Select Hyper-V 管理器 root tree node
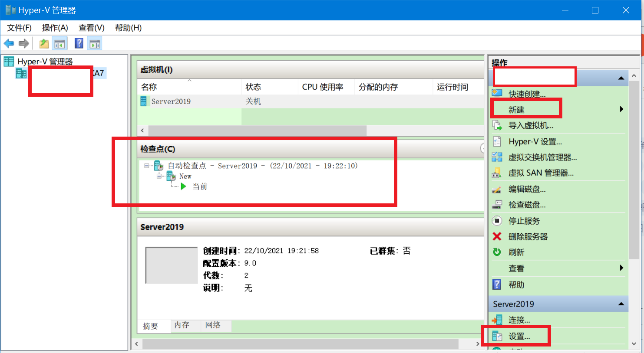 (45, 62)
